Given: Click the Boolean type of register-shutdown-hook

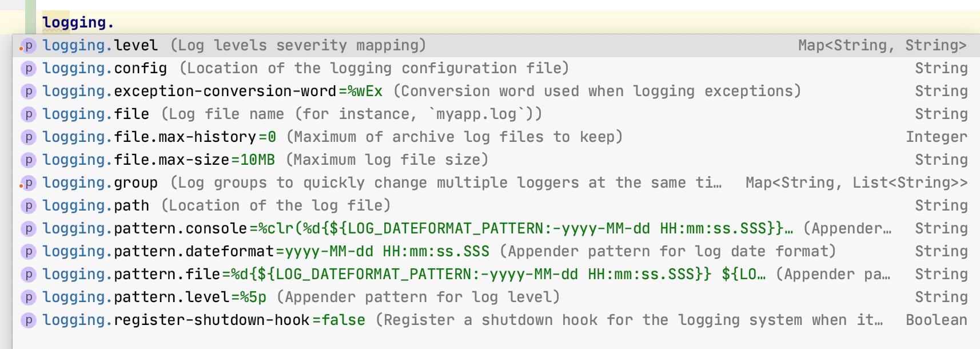Looking at the screenshot, I should pos(937,320).
